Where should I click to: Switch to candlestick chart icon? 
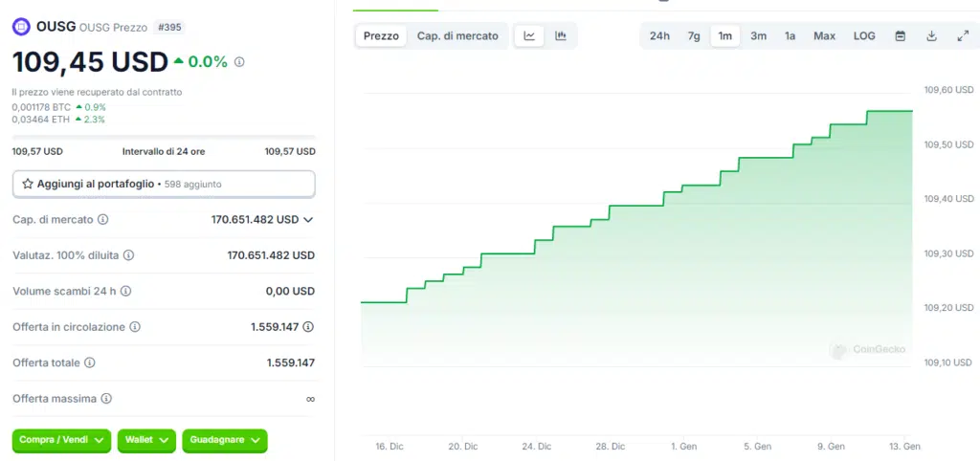point(561,36)
